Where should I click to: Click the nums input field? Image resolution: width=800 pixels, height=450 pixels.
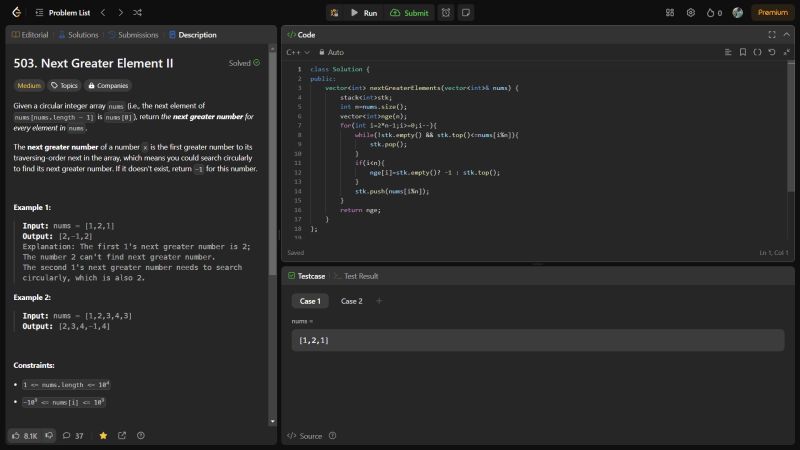point(537,341)
